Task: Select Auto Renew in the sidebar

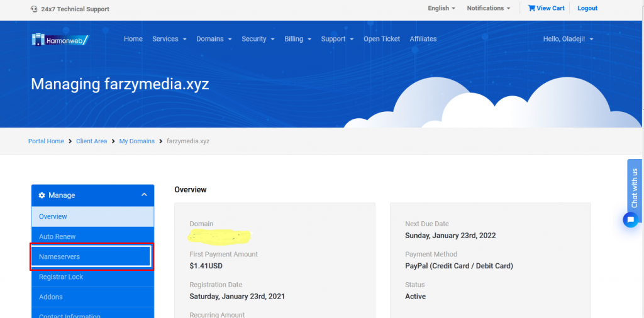Action: coord(57,236)
